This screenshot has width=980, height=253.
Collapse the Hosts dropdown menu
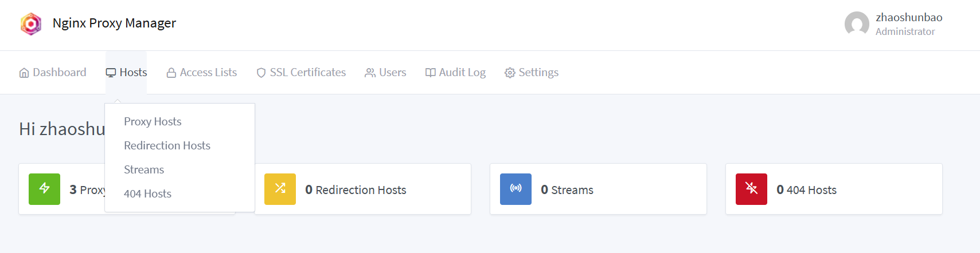tap(126, 73)
